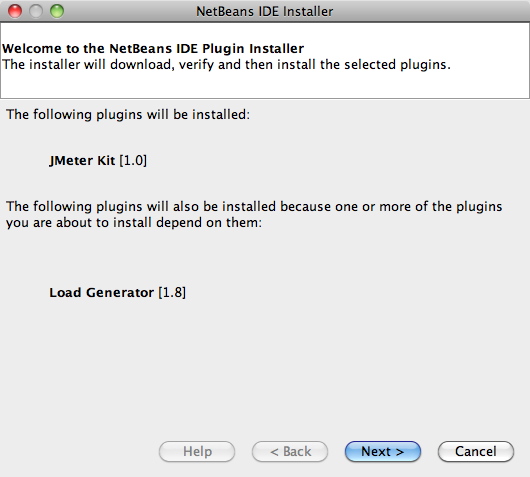Close the installer with red window button
The width and height of the screenshot is (530, 477).
click(15, 11)
